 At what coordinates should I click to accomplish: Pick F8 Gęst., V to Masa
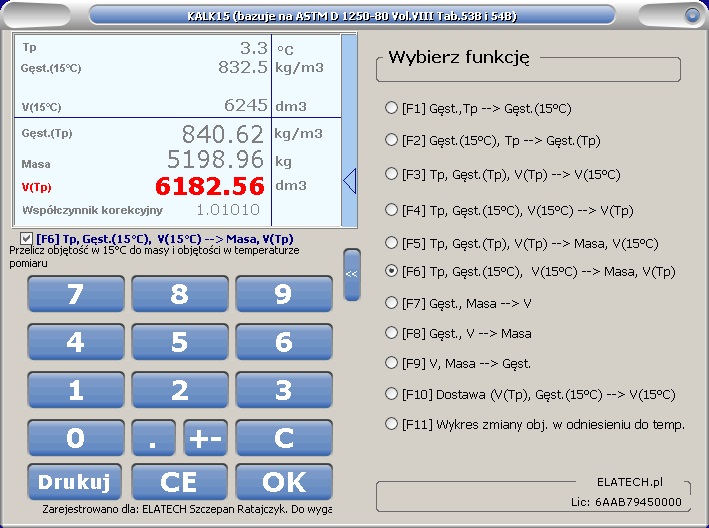458,333
